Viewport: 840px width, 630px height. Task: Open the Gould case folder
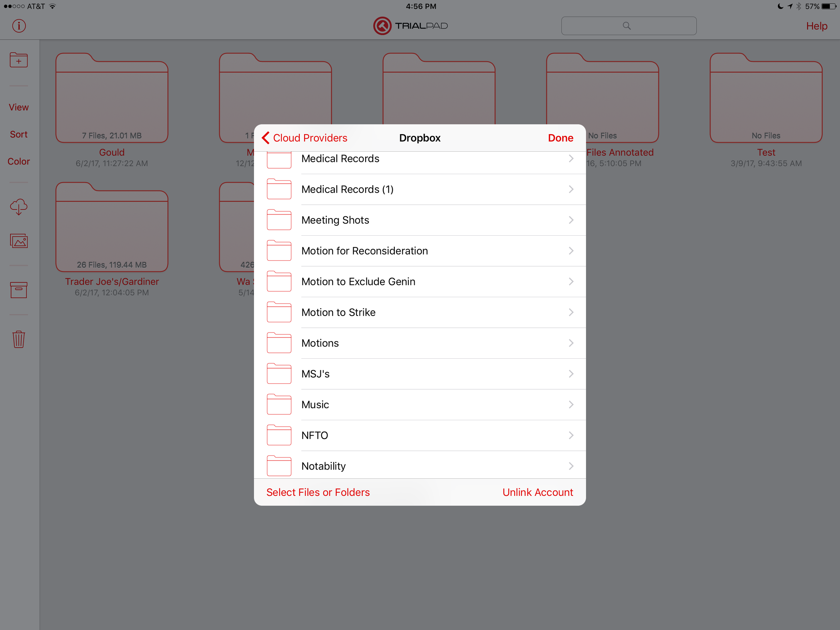pyautogui.click(x=112, y=98)
